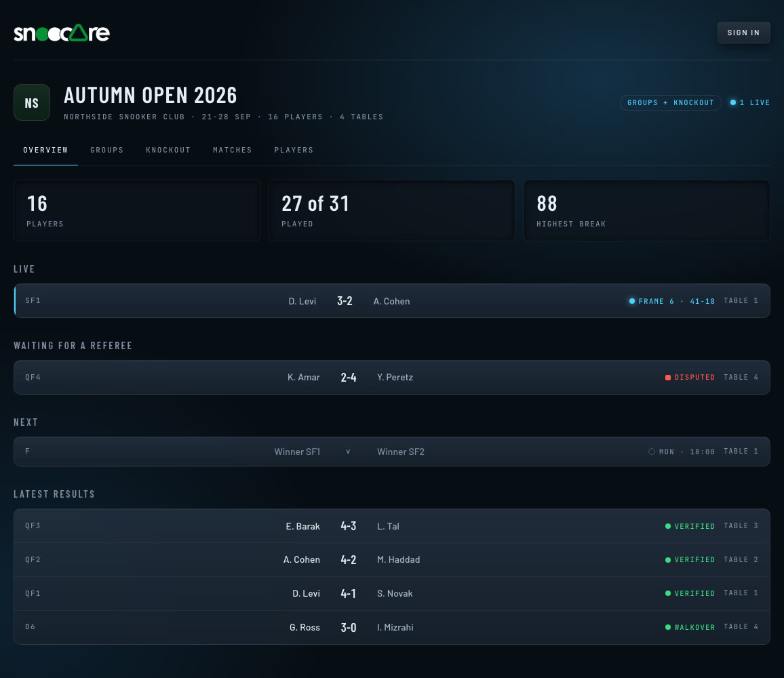Image resolution: width=784 pixels, height=678 pixels.
Task: Open the Players tab
Action: 294,150
